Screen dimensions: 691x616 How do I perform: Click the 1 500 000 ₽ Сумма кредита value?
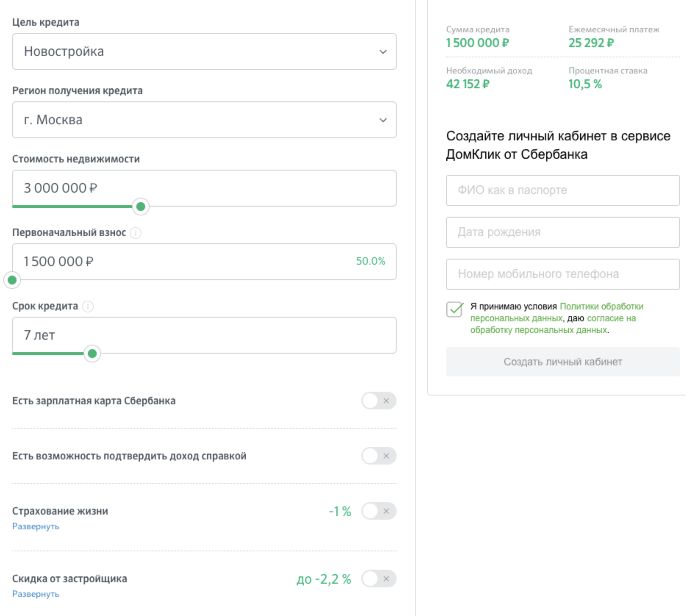[x=477, y=43]
